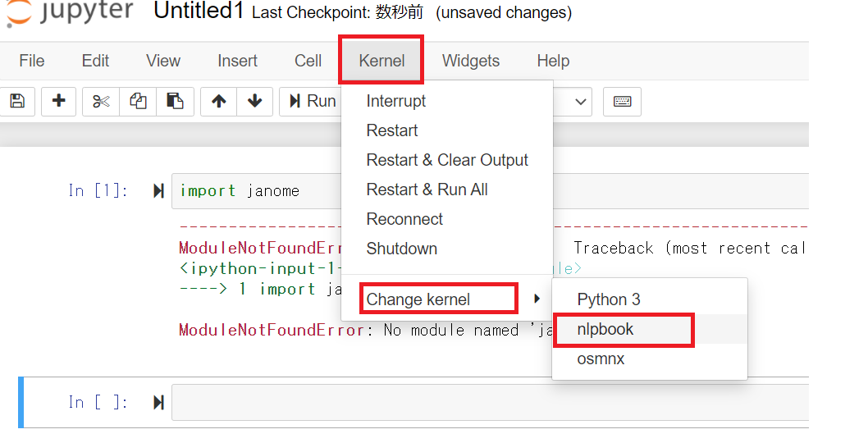868x443 pixels.
Task: Open the Widgets menu
Action: pyautogui.click(x=471, y=61)
